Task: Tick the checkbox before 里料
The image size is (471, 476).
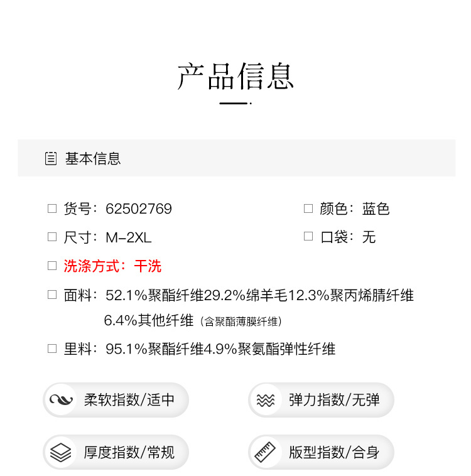Action: [x=52, y=349]
